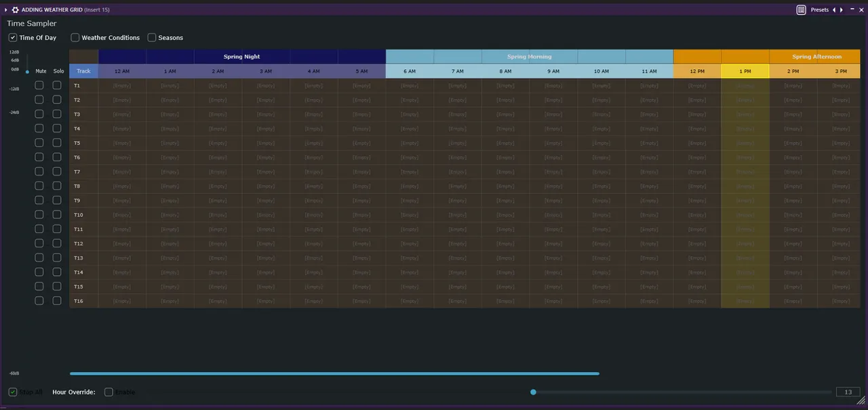Solo track T3
This screenshot has height=410, width=868.
(57, 114)
